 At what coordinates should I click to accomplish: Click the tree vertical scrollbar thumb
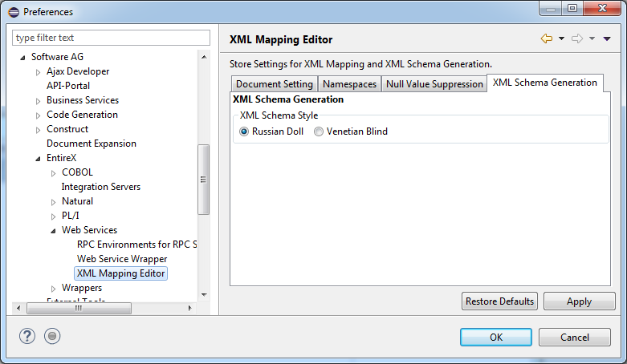point(204,180)
